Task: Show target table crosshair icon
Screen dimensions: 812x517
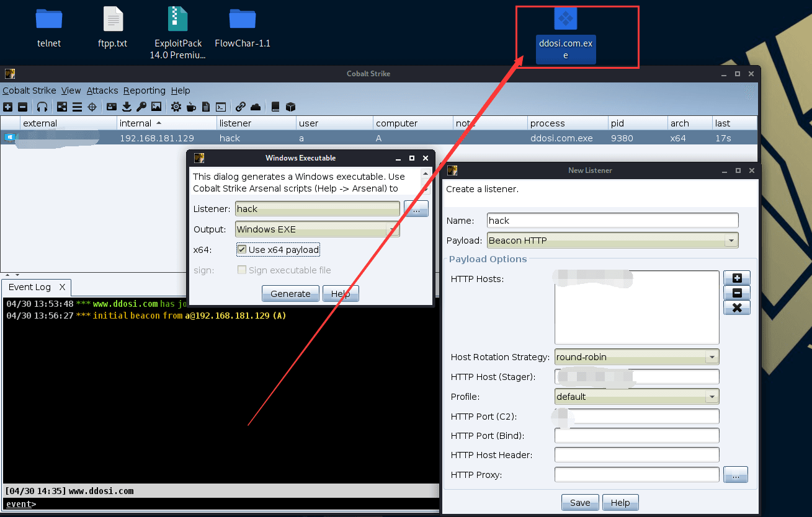Action: point(92,107)
